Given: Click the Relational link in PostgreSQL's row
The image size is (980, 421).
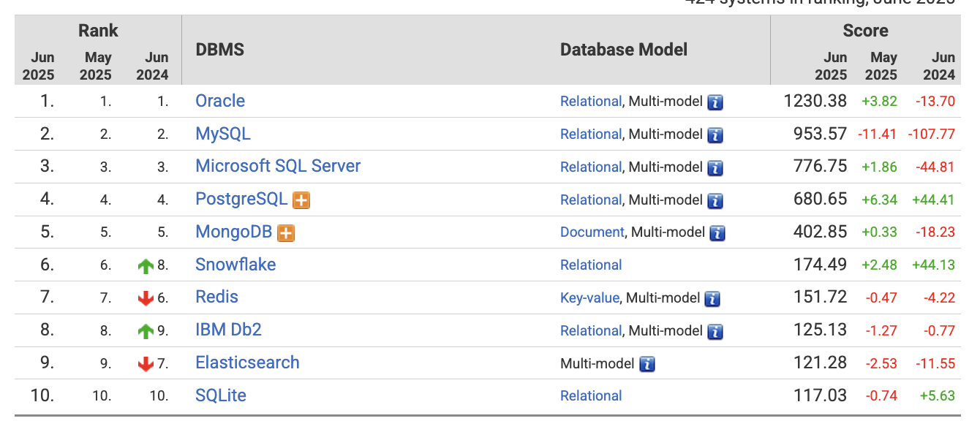Looking at the screenshot, I should tap(591, 200).
